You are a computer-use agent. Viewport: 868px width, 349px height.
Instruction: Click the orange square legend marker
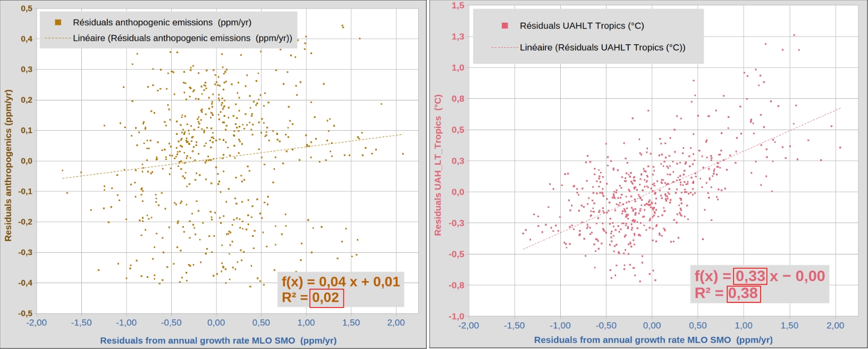(x=58, y=22)
